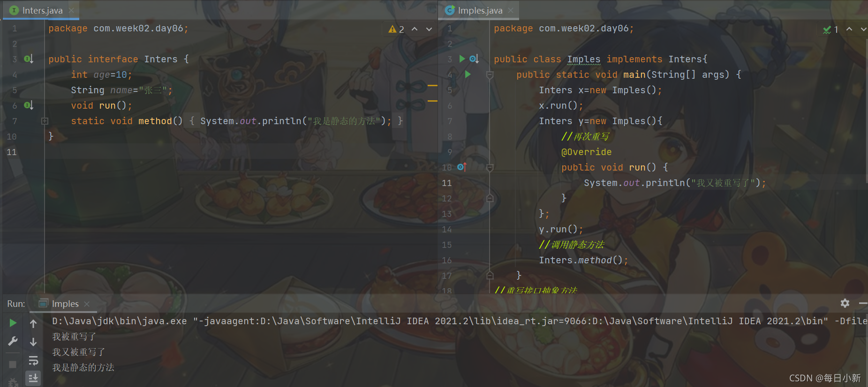Click 'y.run();' on line 14
The width and height of the screenshot is (868, 387).
click(x=561, y=229)
